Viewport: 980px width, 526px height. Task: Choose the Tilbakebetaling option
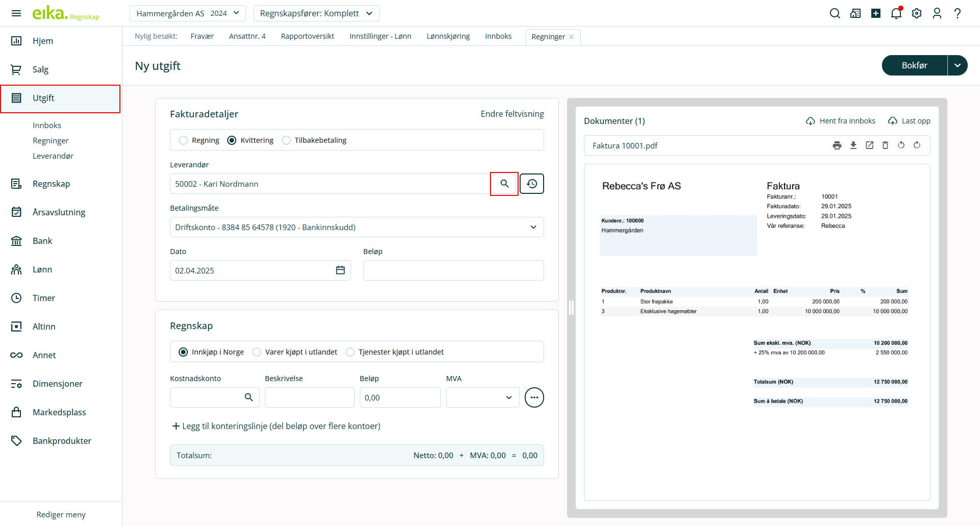(286, 140)
